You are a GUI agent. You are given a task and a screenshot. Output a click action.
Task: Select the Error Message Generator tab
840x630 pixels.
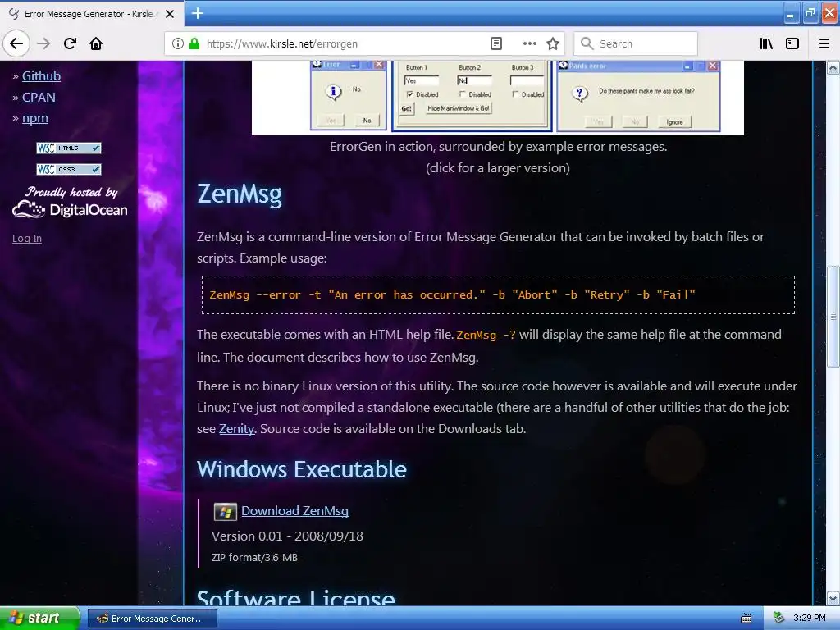pos(92,14)
